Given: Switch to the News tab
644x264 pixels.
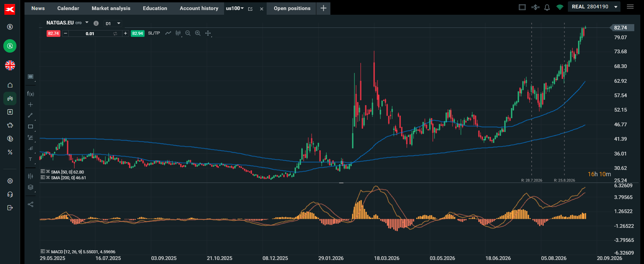Looking at the screenshot, I should coord(38,8).
